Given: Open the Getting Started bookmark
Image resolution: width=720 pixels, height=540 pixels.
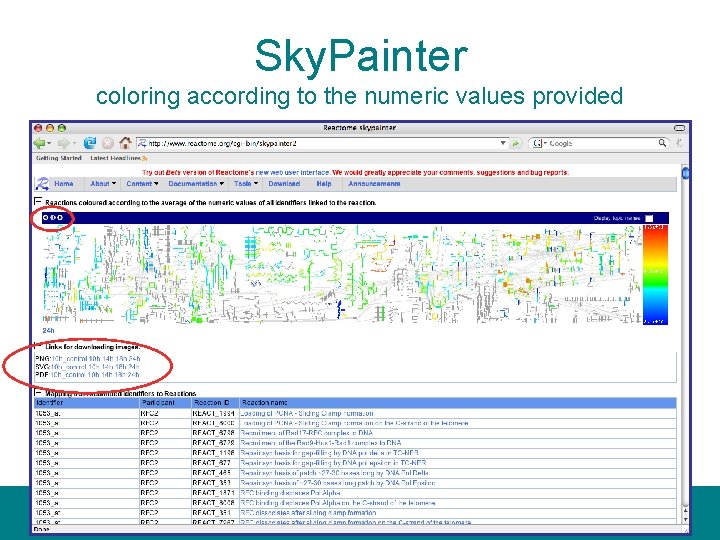Looking at the screenshot, I should tap(59, 158).
